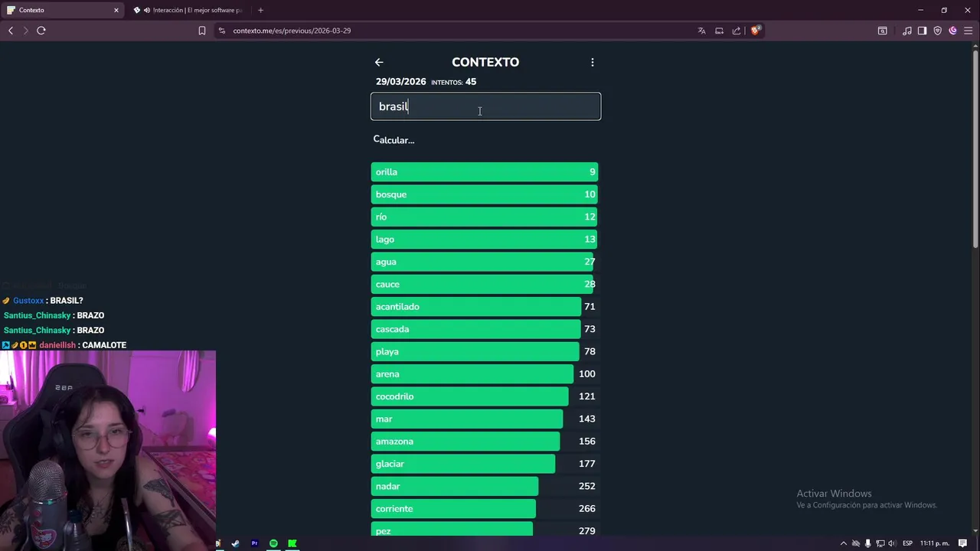Close the Contexto tab
This screenshot has height=551, width=980.
pyautogui.click(x=116, y=10)
